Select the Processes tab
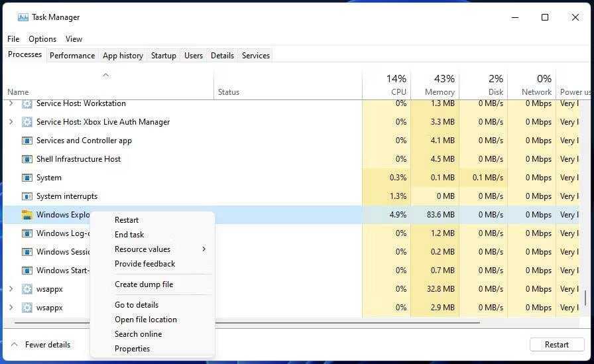 coord(25,54)
